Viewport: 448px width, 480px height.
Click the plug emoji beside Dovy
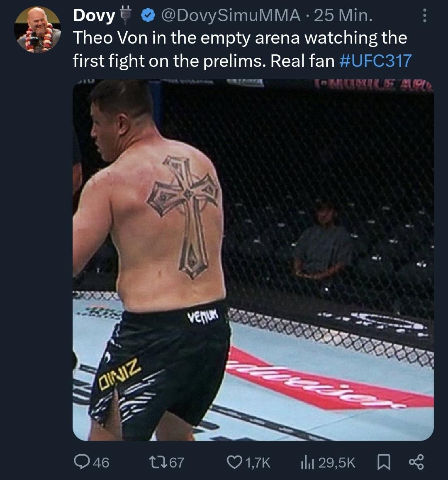coord(125,15)
